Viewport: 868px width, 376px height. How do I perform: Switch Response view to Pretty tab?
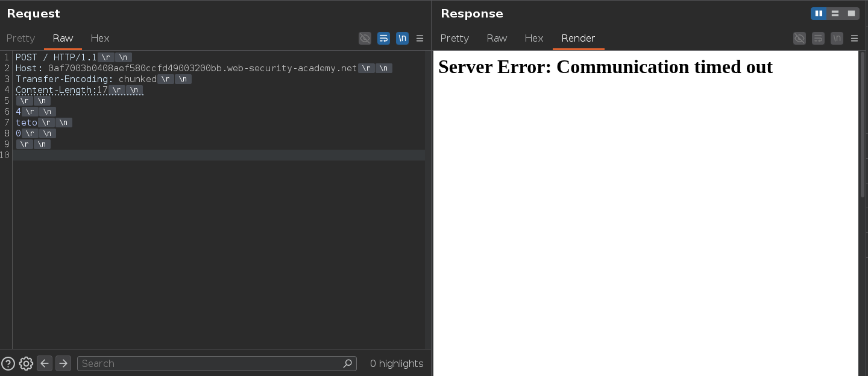[x=454, y=38]
